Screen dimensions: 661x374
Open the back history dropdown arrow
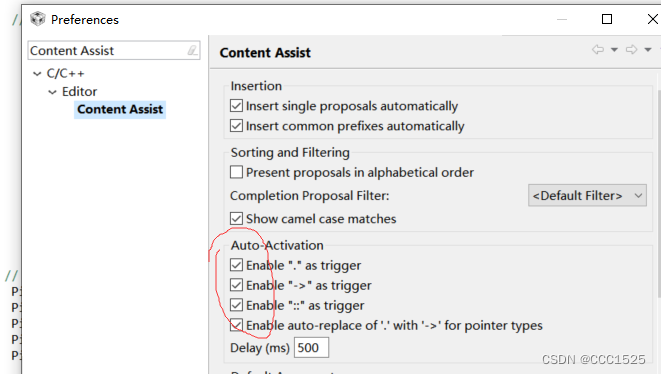pyautogui.click(x=614, y=50)
